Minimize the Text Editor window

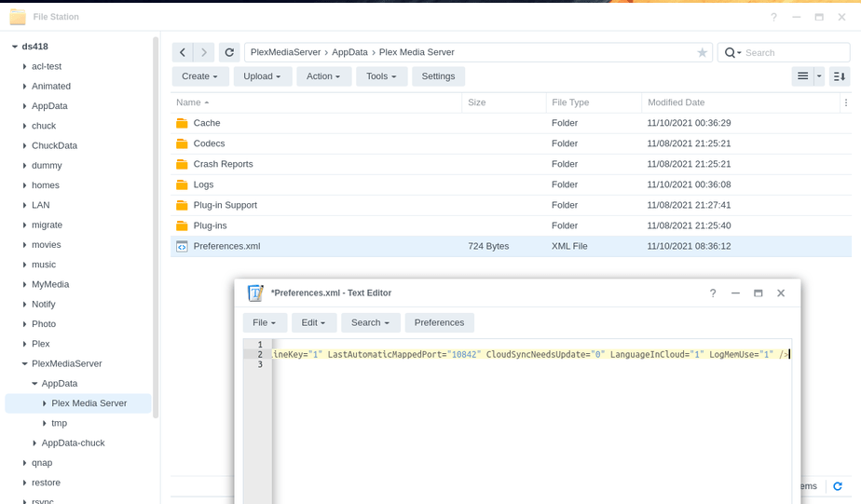(735, 293)
